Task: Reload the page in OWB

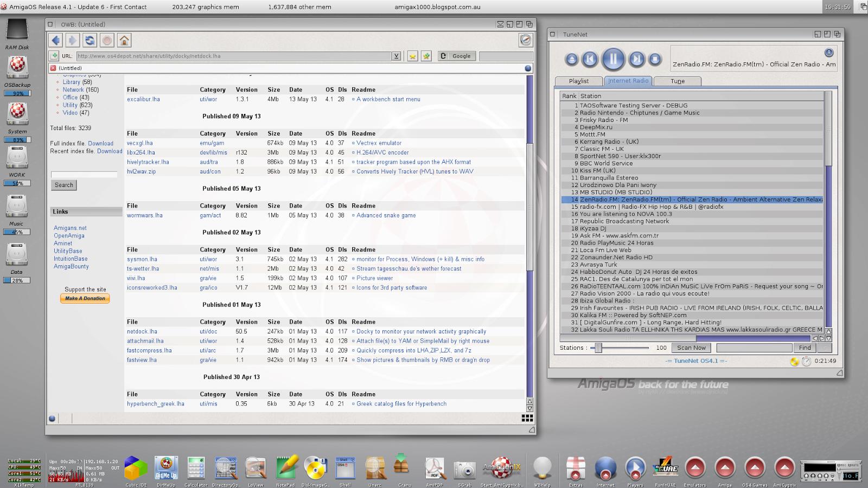Action: (x=90, y=40)
